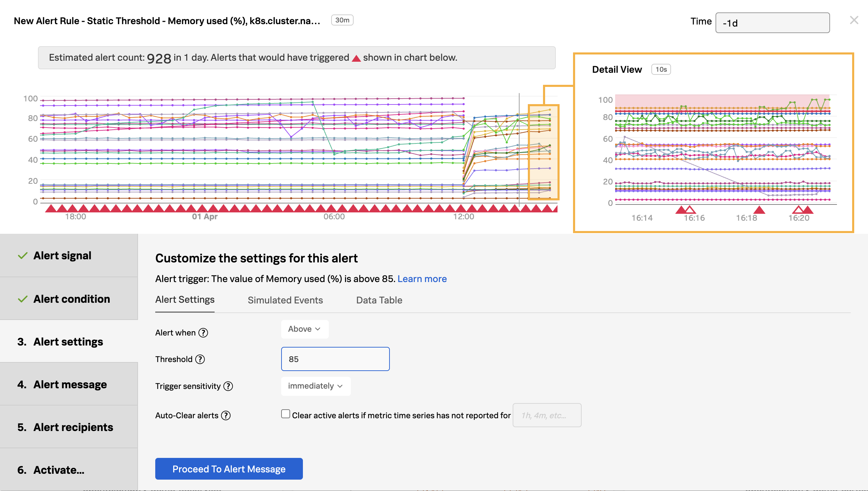Click solid alert triangle near 16:18

click(x=759, y=209)
